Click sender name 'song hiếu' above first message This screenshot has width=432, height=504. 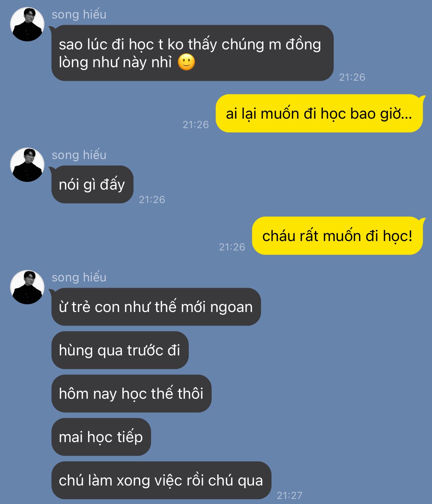pyautogui.click(x=79, y=14)
